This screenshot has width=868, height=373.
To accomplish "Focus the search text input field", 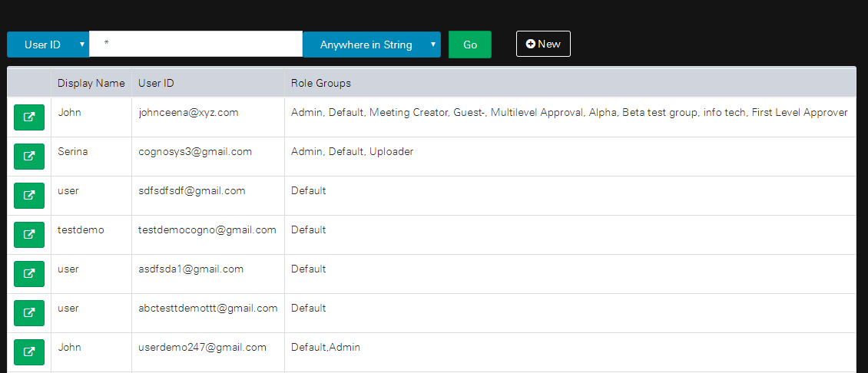I will 196,44.
